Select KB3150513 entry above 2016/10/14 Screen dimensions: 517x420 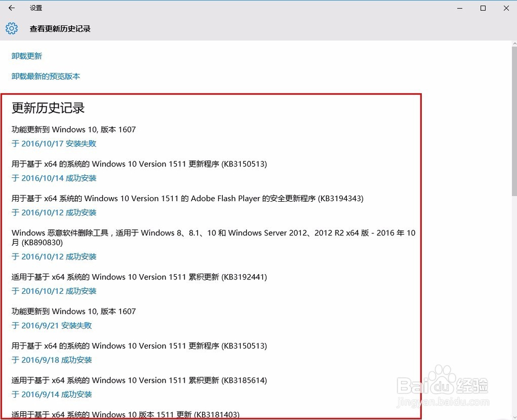click(x=139, y=164)
